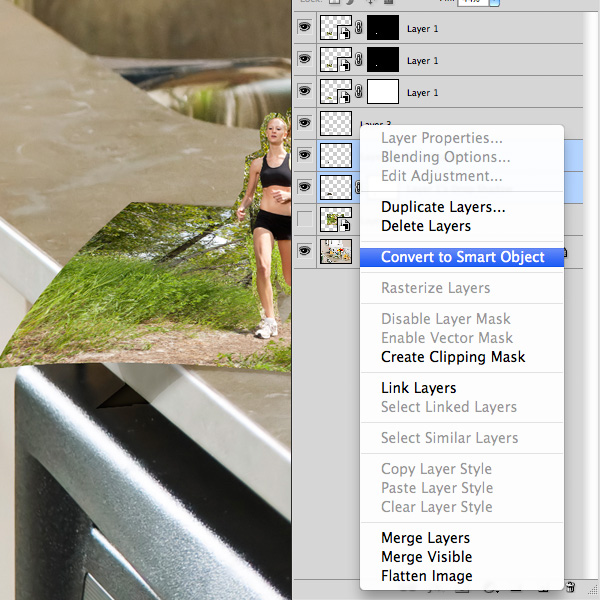Click the trash icon to delete layer

(x=570, y=587)
